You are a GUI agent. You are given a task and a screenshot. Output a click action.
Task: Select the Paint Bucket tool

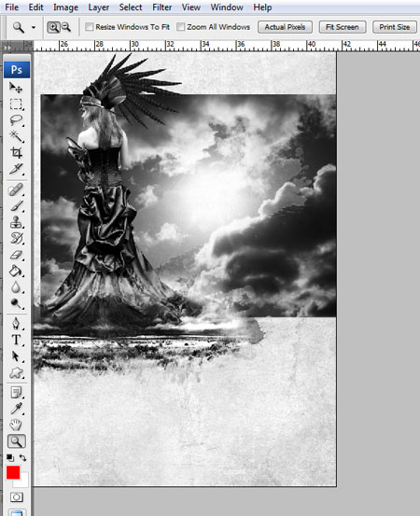pyautogui.click(x=16, y=272)
